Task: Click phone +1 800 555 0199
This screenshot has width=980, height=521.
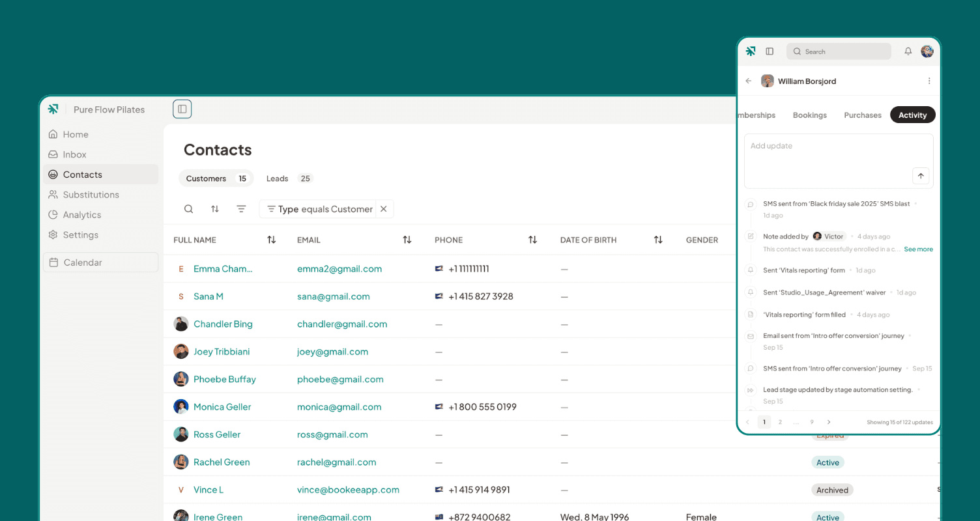Action: 482,407
